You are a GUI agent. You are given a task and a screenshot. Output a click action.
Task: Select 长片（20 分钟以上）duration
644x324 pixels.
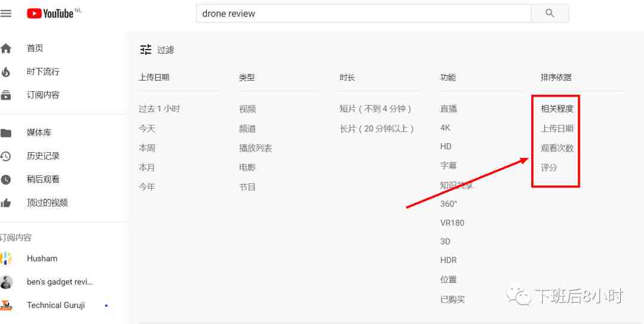click(x=377, y=129)
